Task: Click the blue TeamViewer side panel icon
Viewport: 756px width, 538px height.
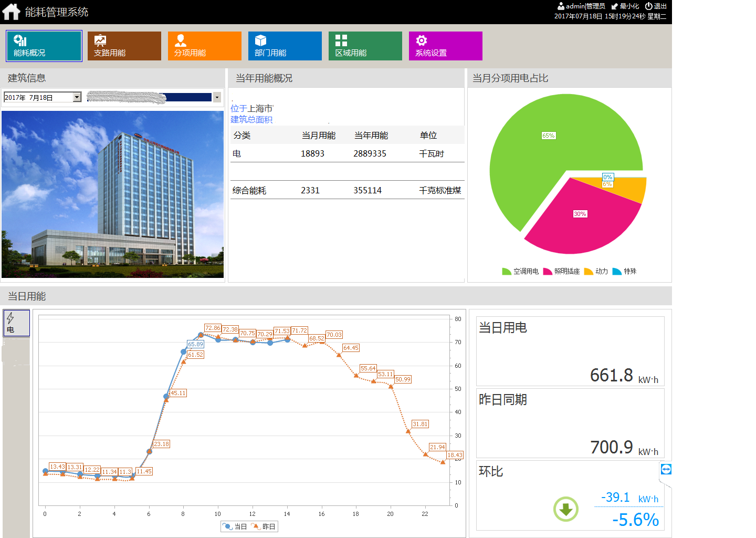Action: 666,469
